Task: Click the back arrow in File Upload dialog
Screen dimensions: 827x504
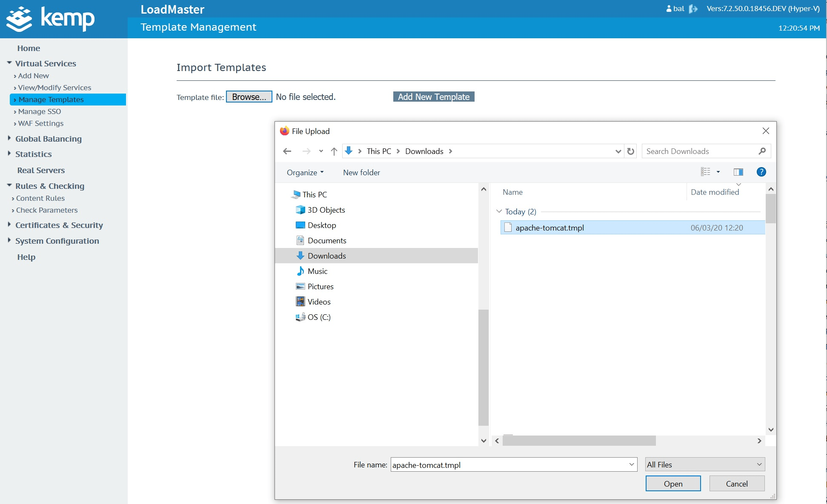Action: [x=287, y=151]
